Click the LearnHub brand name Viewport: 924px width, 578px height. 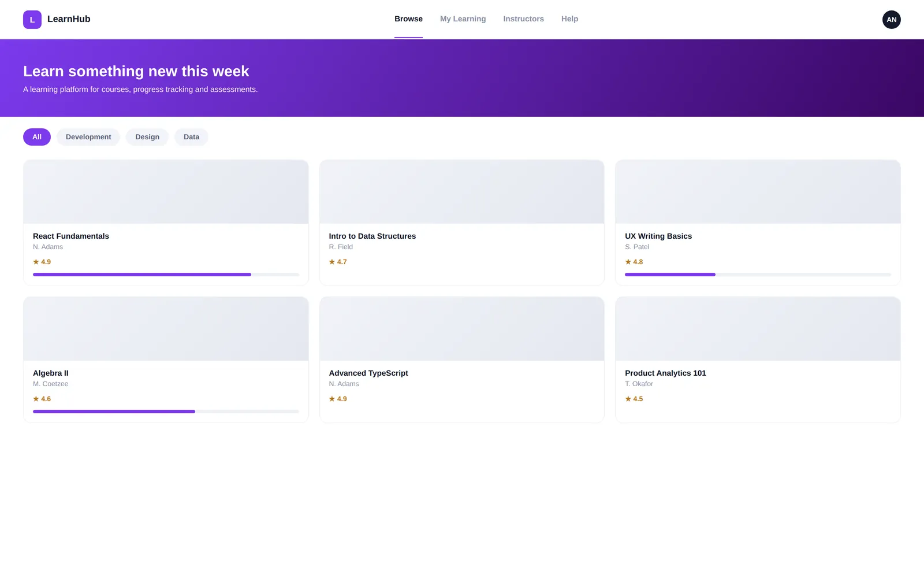click(69, 19)
